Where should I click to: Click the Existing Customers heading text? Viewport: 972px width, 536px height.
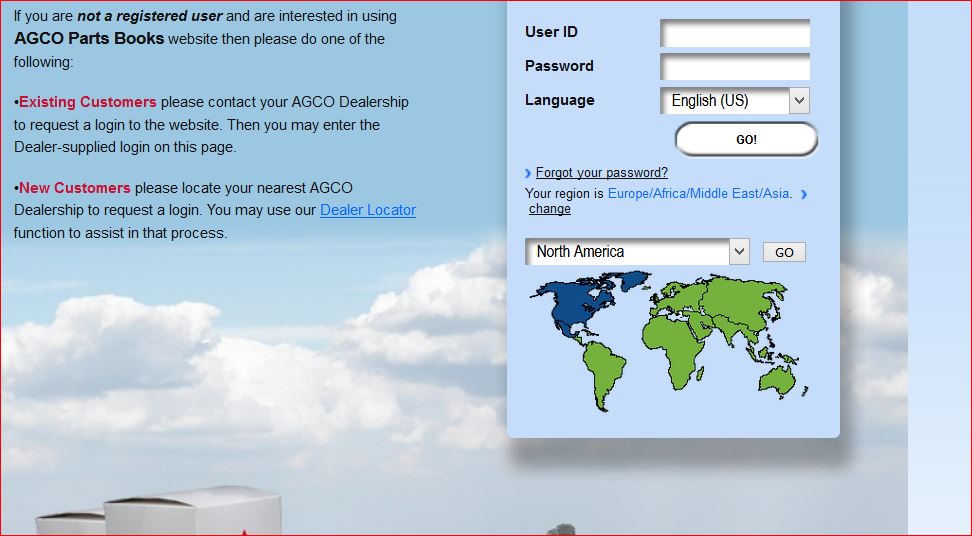(x=88, y=102)
